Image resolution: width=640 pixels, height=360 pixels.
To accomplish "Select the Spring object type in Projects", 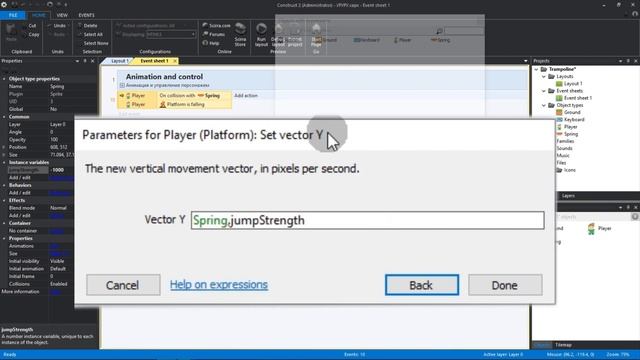I will click(x=567, y=134).
